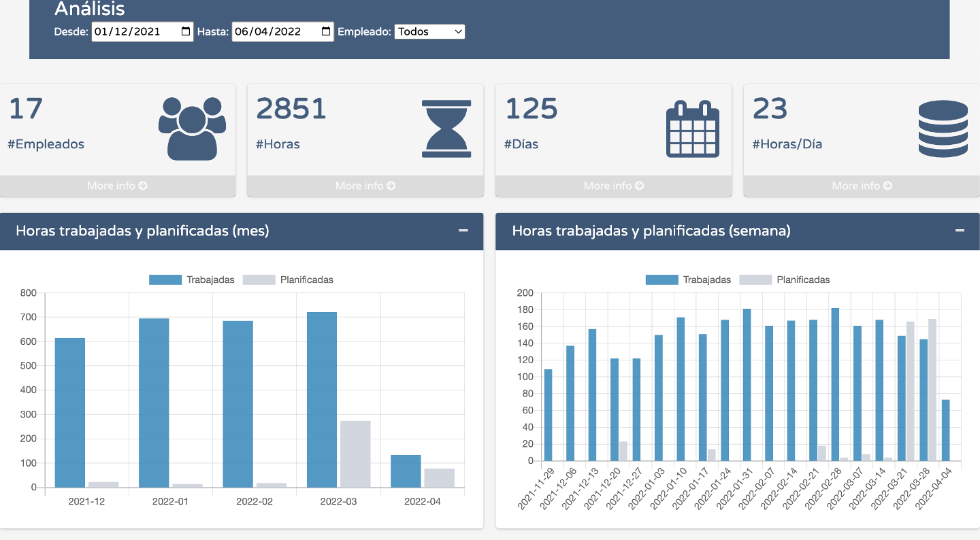Image resolution: width=980 pixels, height=540 pixels.
Task: Click the Hasta date input field
Action: pos(272,31)
